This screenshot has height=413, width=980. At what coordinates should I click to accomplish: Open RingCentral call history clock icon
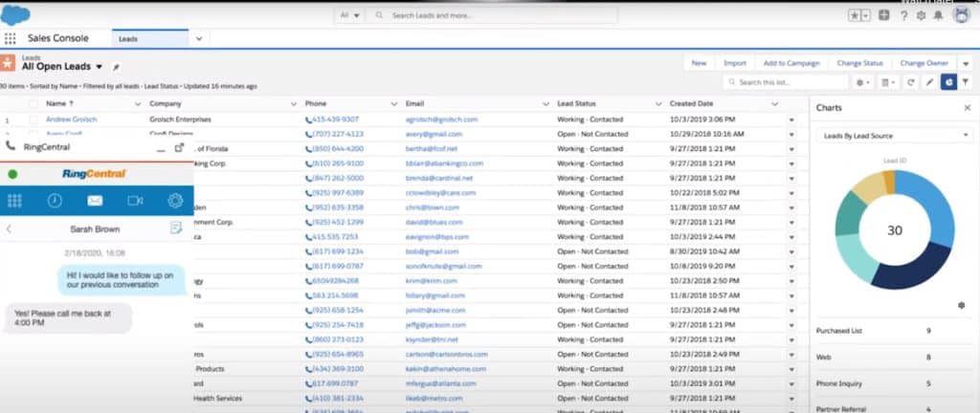click(x=55, y=201)
